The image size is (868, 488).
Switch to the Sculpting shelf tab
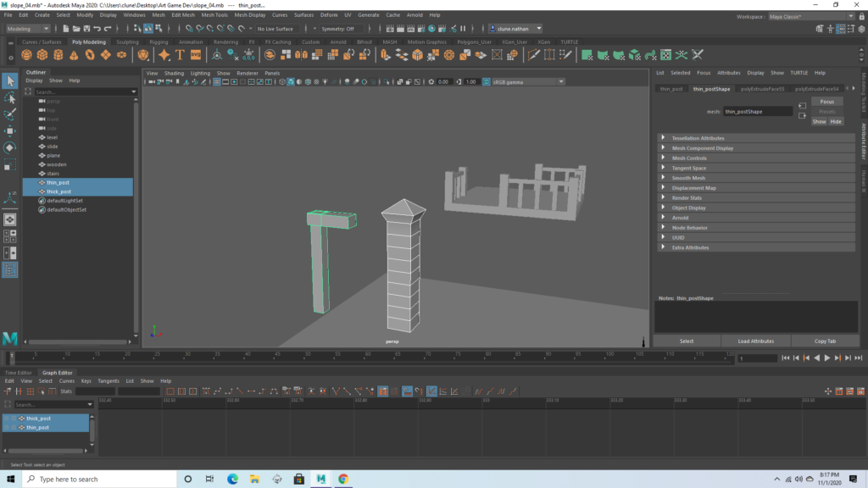click(127, 42)
